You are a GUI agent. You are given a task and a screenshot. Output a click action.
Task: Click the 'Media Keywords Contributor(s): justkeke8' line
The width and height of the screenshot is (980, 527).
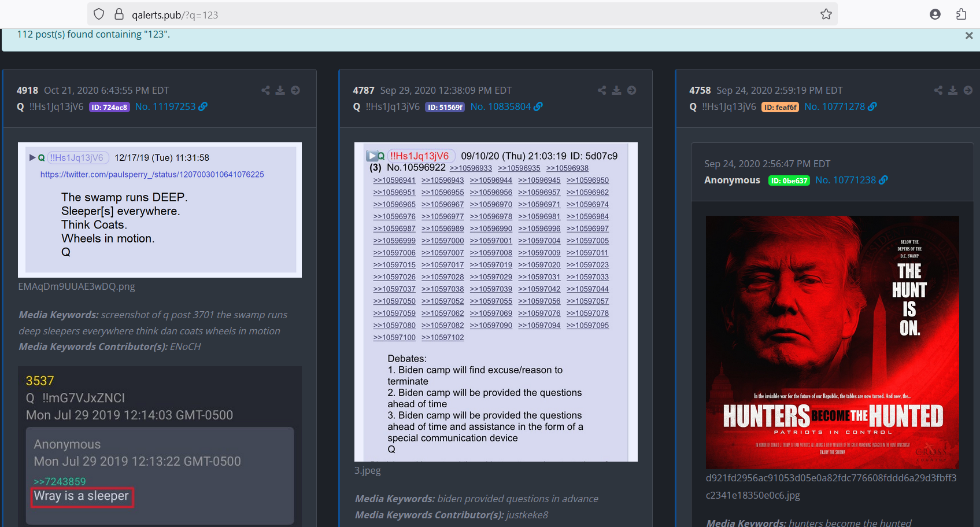click(452, 515)
